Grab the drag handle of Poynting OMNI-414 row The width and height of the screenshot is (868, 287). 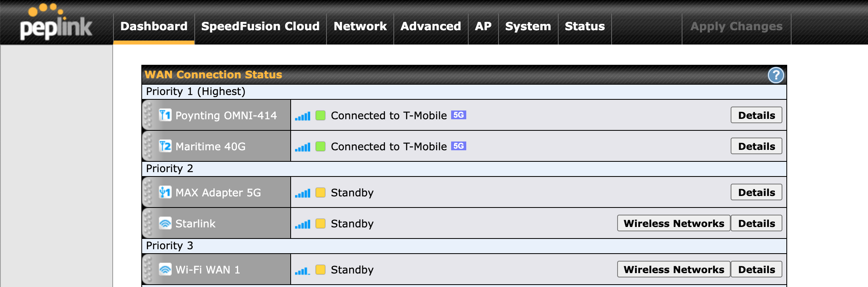click(x=148, y=115)
